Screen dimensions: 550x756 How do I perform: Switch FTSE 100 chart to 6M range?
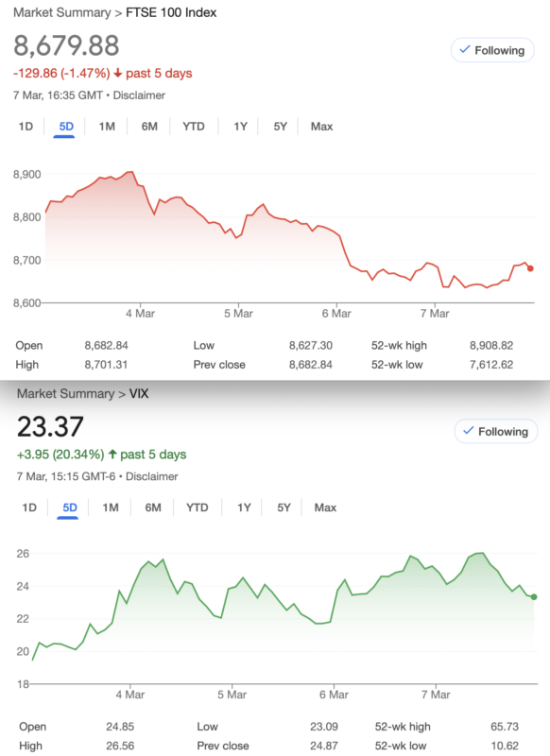[x=149, y=127]
